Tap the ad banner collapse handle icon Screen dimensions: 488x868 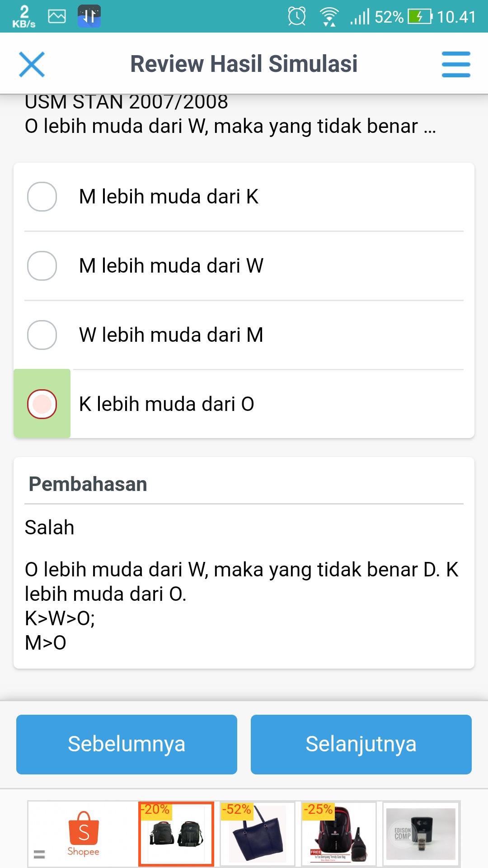[39, 854]
